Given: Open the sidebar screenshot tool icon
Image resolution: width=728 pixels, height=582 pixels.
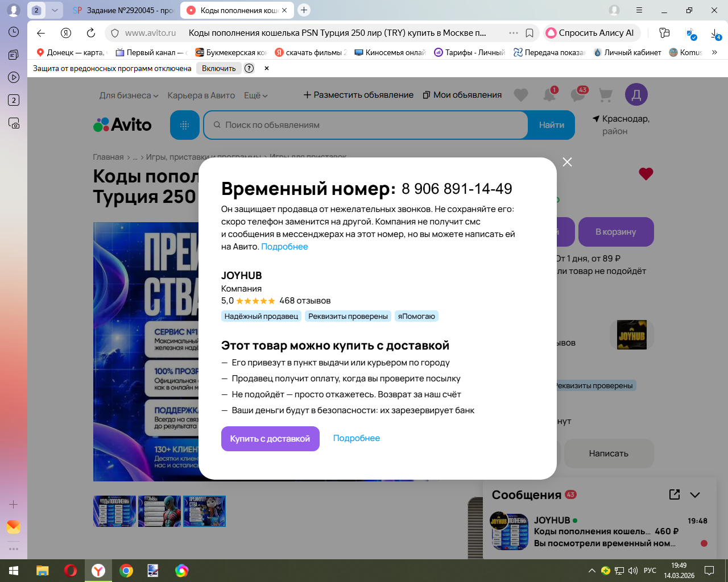Looking at the screenshot, I should [14, 123].
